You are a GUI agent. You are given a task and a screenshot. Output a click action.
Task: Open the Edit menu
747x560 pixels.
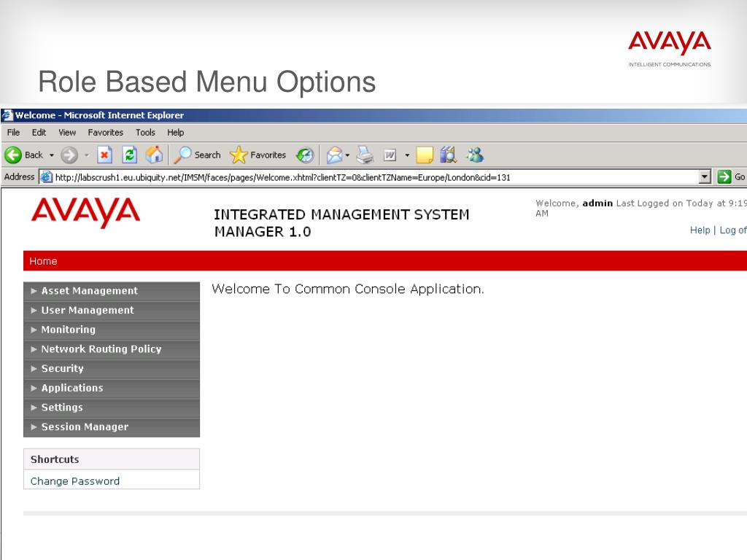pos(39,133)
